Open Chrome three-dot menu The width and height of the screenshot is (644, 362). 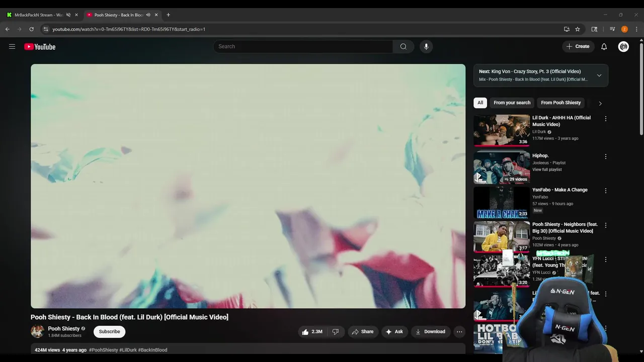[x=636, y=29]
